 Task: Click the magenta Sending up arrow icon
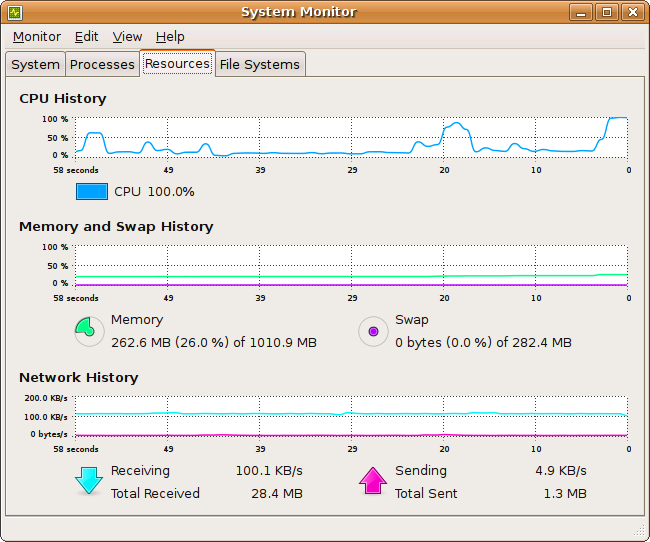click(x=373, y=481)
